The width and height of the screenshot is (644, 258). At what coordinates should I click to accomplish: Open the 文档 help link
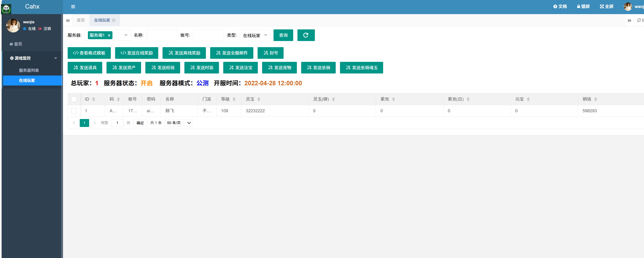560,7
